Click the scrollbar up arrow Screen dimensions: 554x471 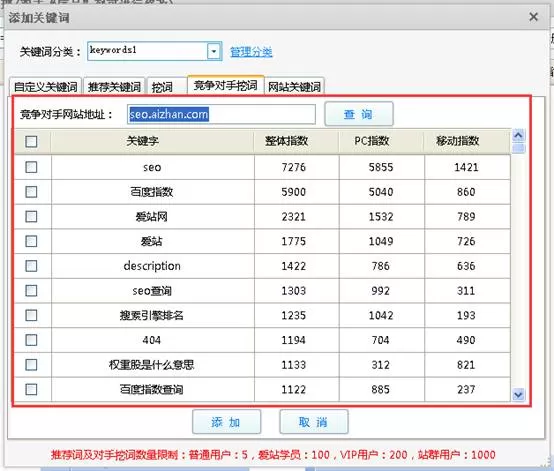coord(518,135)
